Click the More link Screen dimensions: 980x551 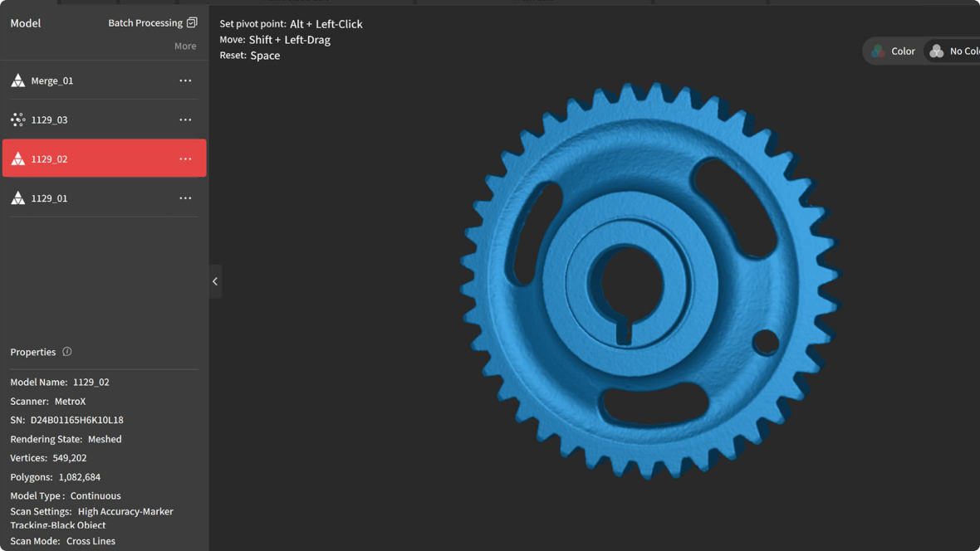(x=185, y=46)
